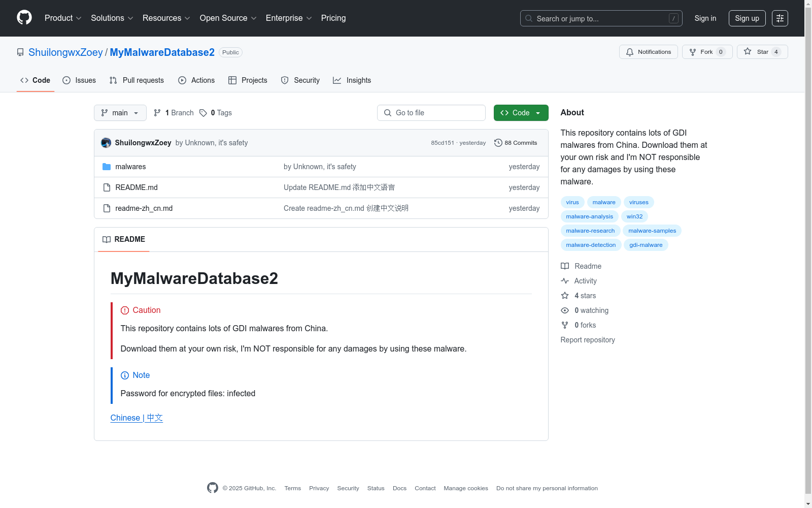Open the ShuilongwxZoey owner profile link
The width and height of the screenshot is (812, 508).
click(x=65, y=52)
